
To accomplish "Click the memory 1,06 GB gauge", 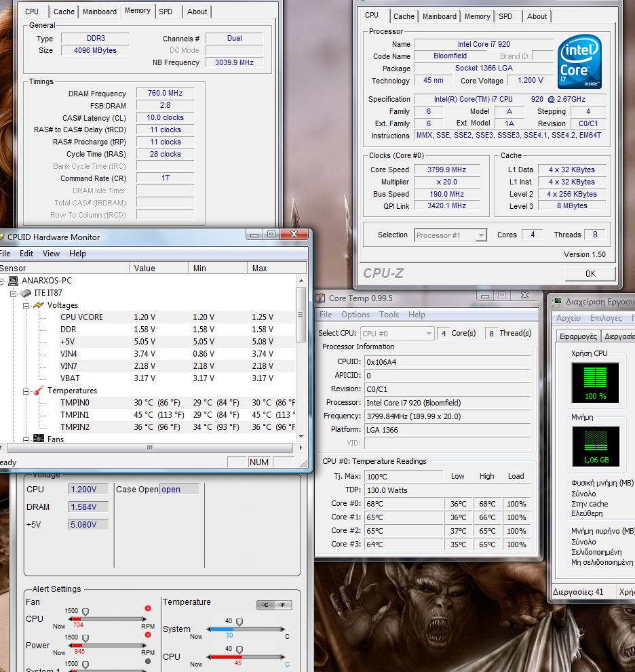I will (596, 447).
